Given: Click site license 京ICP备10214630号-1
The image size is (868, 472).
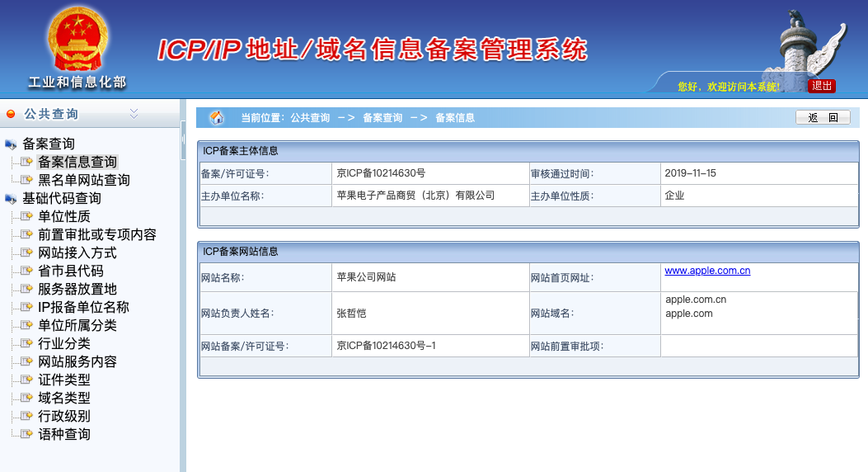Looking at the screenshot, I should coord(387,345).
